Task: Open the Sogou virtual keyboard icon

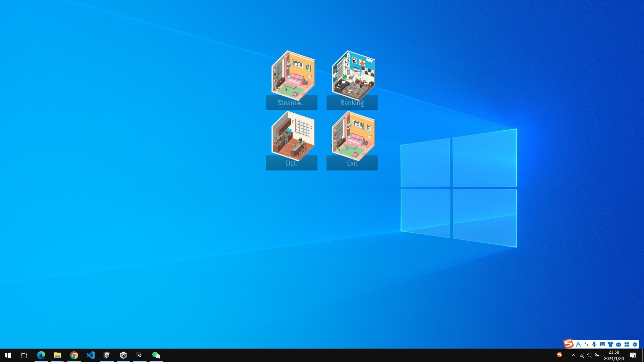Action: 602,344
